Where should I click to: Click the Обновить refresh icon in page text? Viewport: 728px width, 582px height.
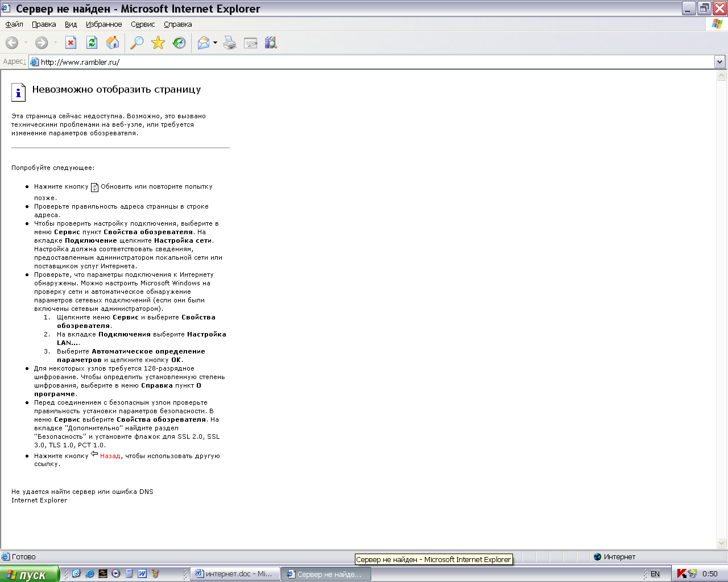[95, 188]
